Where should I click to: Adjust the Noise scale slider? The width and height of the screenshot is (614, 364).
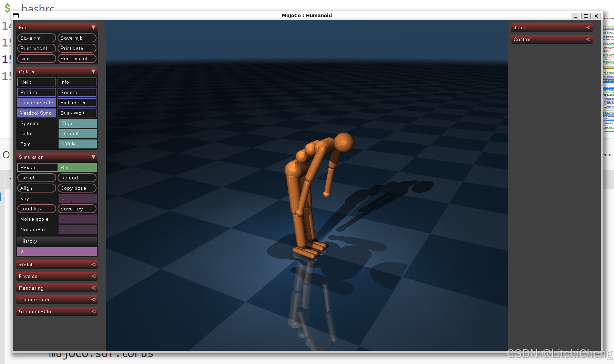(78, 219)
